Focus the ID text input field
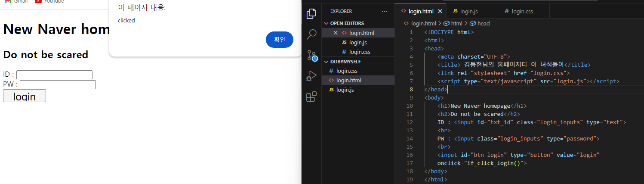 click(x=54, y=75)
